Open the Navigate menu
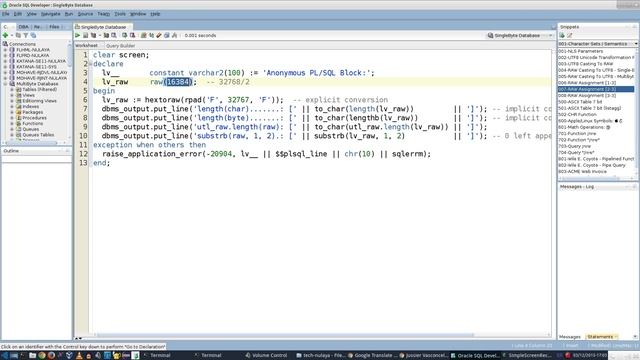 [x=51, y=14]
